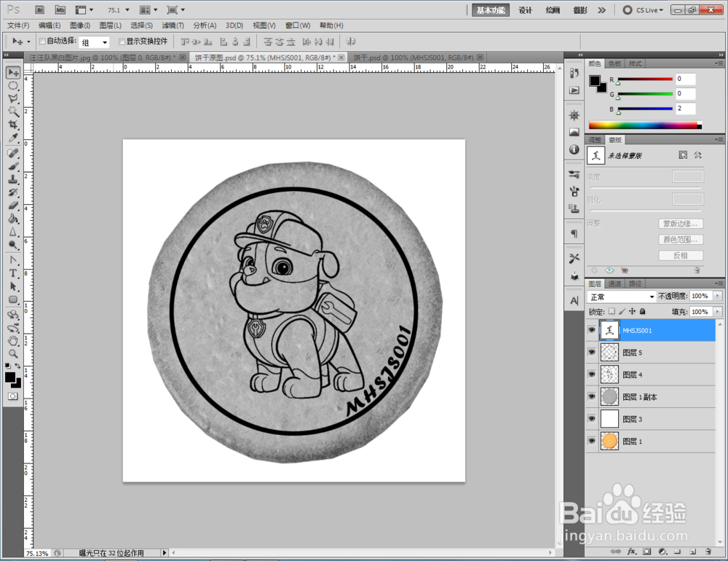Enable the Auto-Select checkbox
Image resolution: width=728 pixels, height=561 pixels.
click(42, 42)
